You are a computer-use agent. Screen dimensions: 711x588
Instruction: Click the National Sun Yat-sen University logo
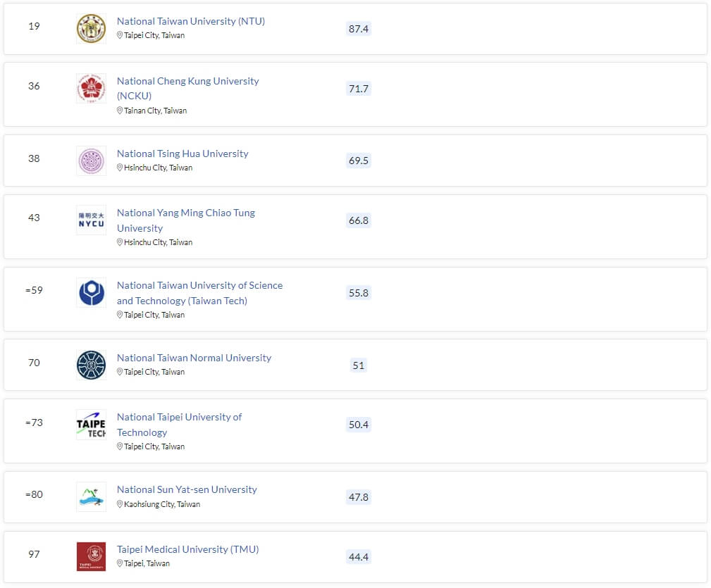click(91, 497)
